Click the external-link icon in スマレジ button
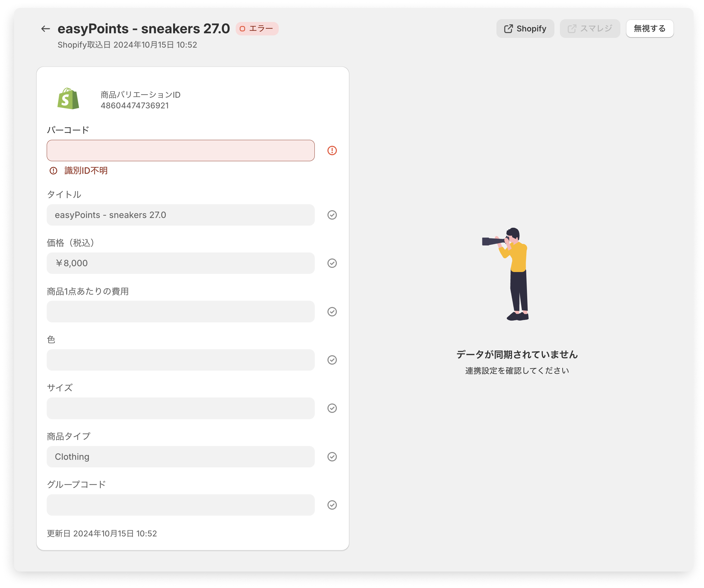704x588 pixels. [x=572, y=28]
